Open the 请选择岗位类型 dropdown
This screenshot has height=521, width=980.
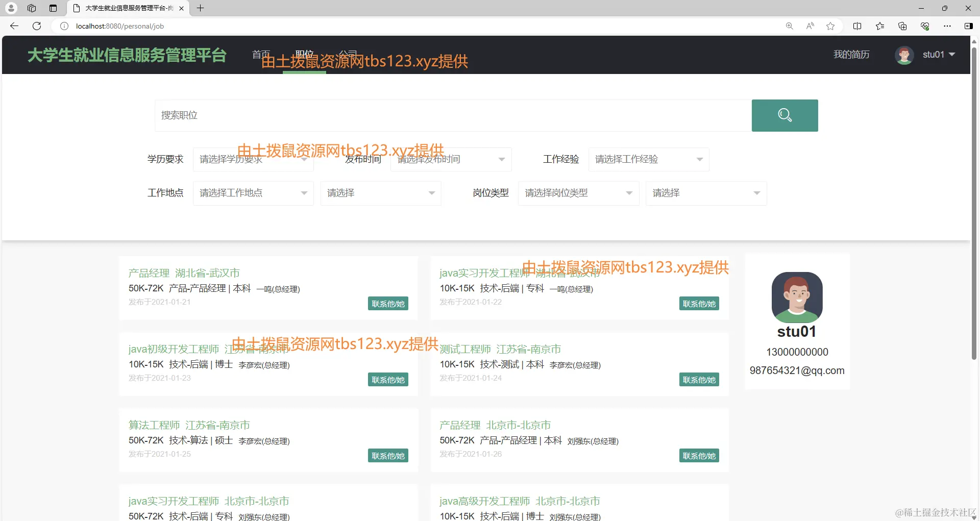(579, 193)
